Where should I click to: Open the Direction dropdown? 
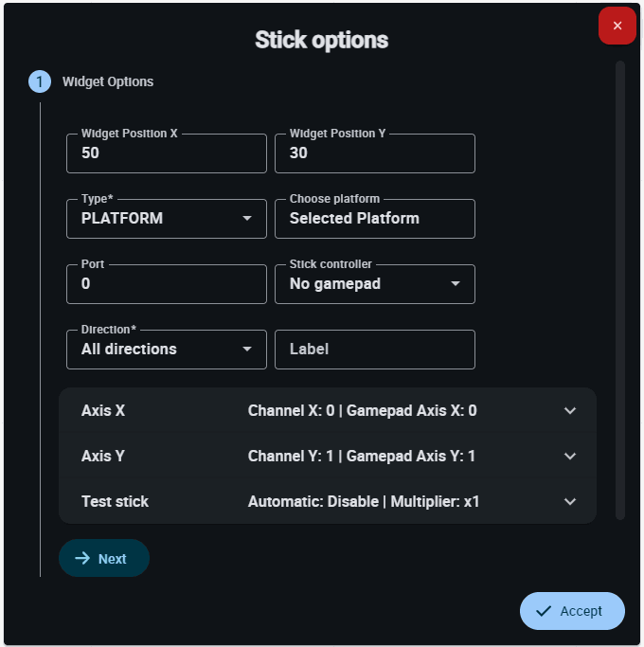tap(167, 350)
